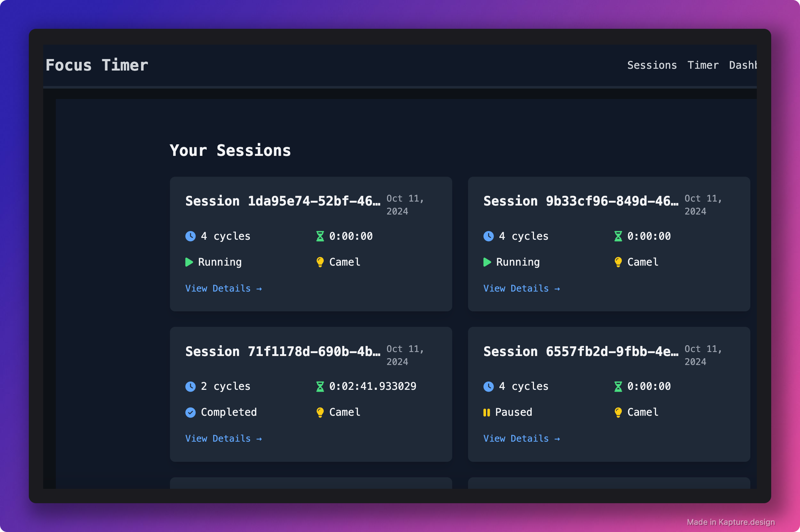Open View Details for session 1da95e74
The width and height of the screenshot is (800, 532).
tap(224, 288)
